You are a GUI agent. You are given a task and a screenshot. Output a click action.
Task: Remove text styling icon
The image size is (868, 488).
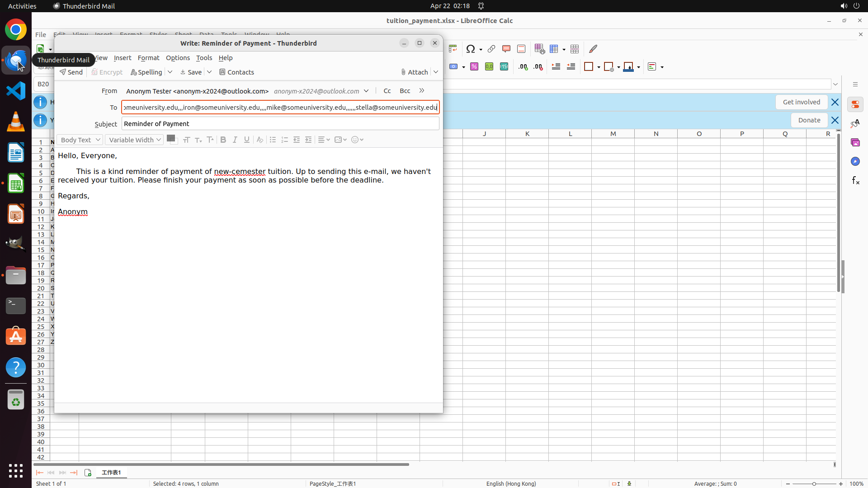click(x=259, y=140)
